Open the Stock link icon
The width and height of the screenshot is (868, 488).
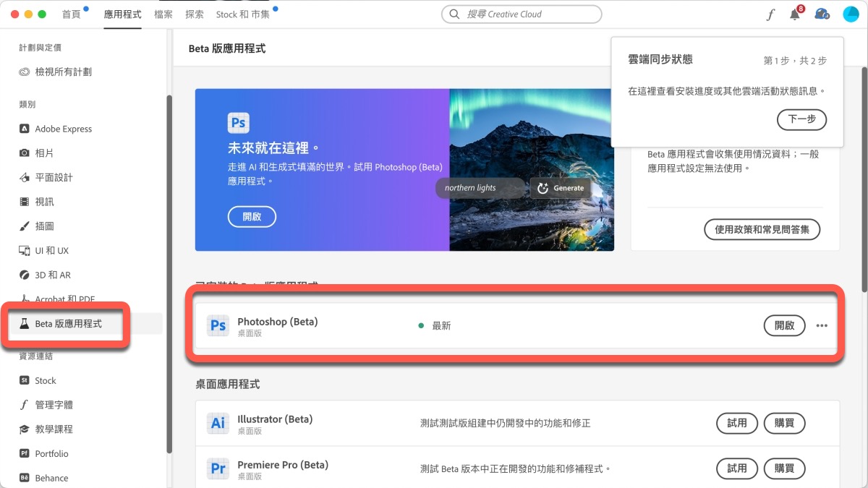click(24, 380)
